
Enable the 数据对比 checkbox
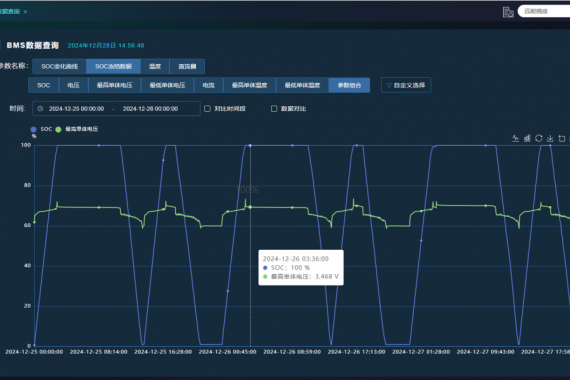(274, 108)
